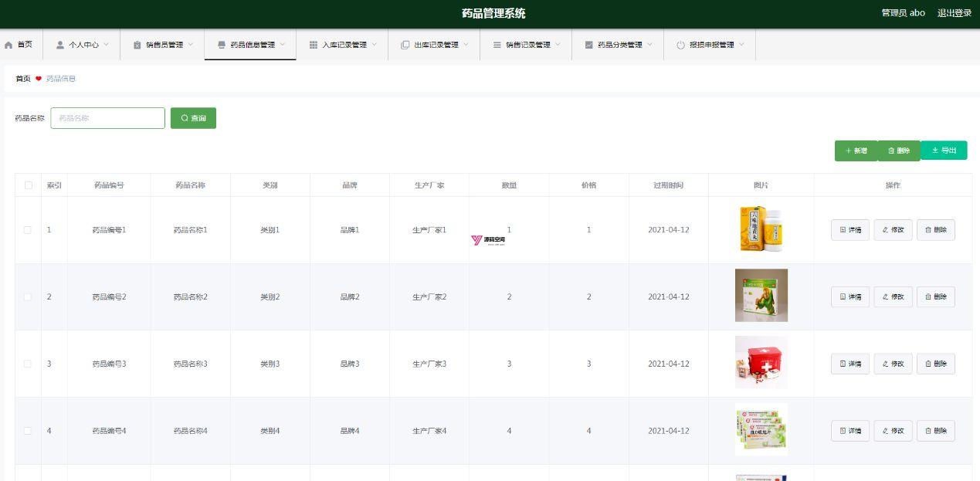The image size is (980, 481).
Task: Expand the 个人中心 dropdown chevron
Action: click(107, 44)
